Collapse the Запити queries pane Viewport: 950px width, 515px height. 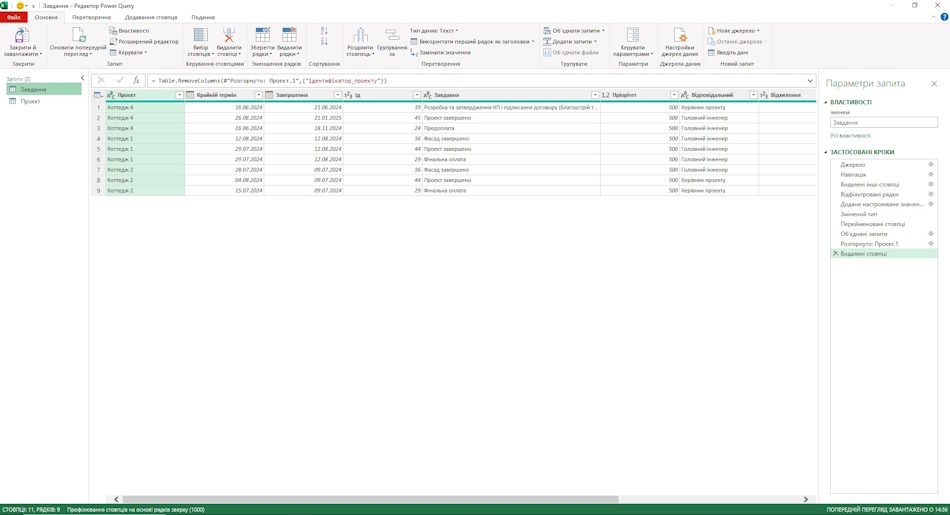tap(82, 78)
